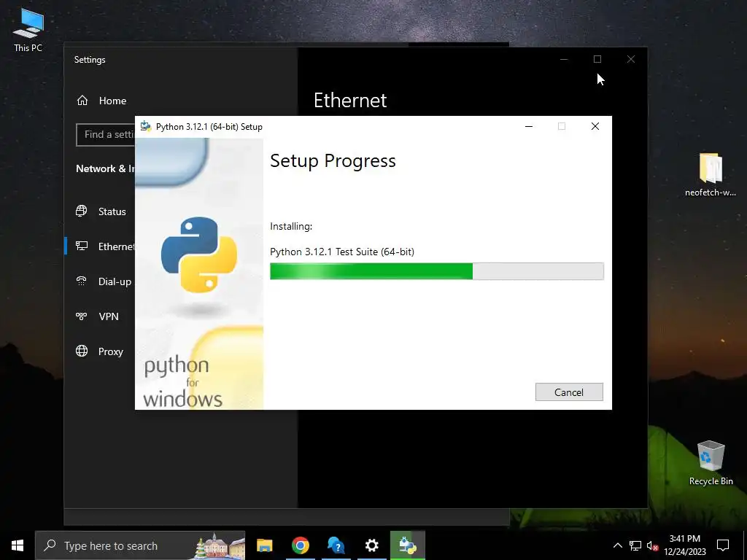Close the Python Setup window
Screen dimensions: 747x560
(x=595, y=126)
